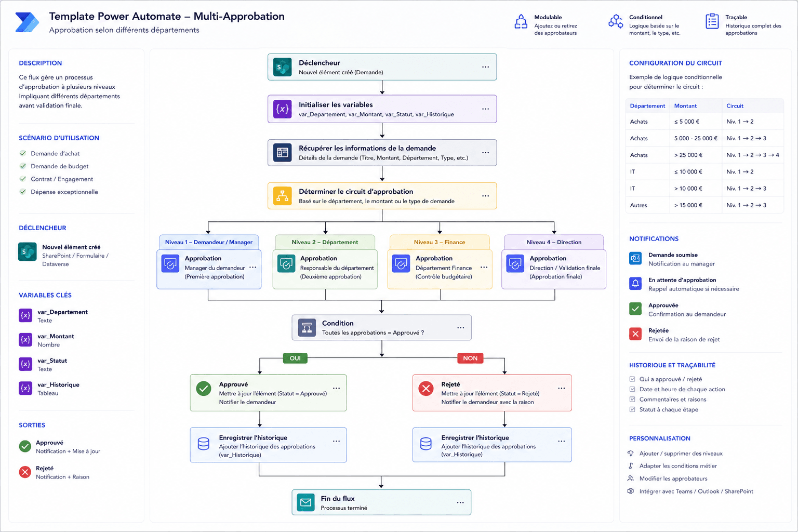Select the Niveau 3 – Finance tab
This screenshot has width=798, height=532.
[x=440, y=242]
